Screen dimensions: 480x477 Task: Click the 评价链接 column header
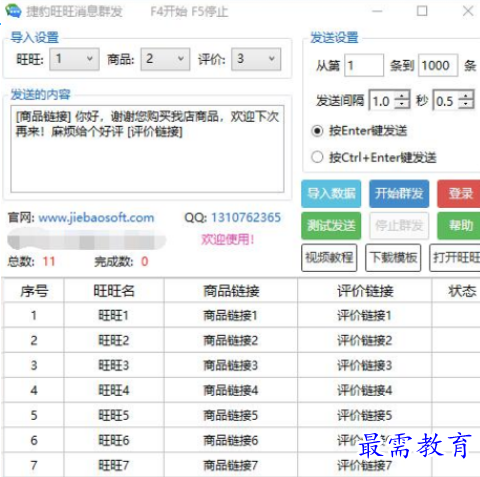(x=365, y=291)
